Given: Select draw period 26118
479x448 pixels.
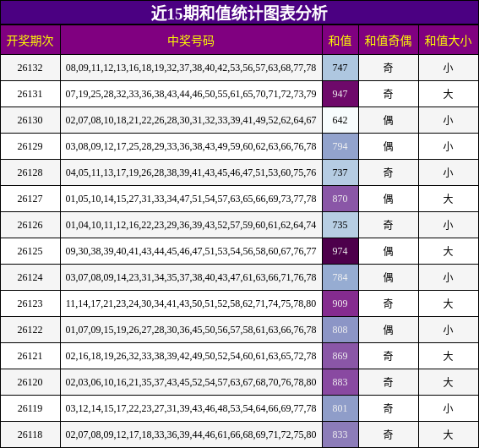Looking at the screenshot, I should point(30,434).
